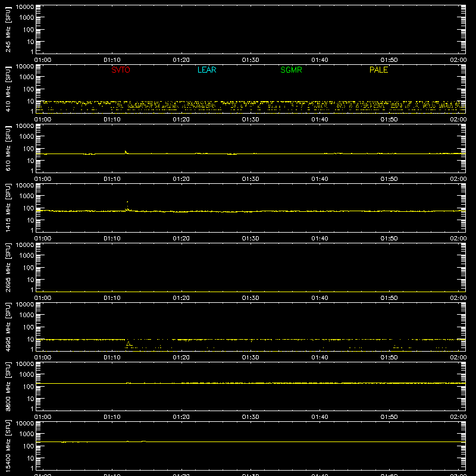Click the triangular bump in the 4995 MHz plot
The image size is (476, 476).
click(x=129, y=345)
